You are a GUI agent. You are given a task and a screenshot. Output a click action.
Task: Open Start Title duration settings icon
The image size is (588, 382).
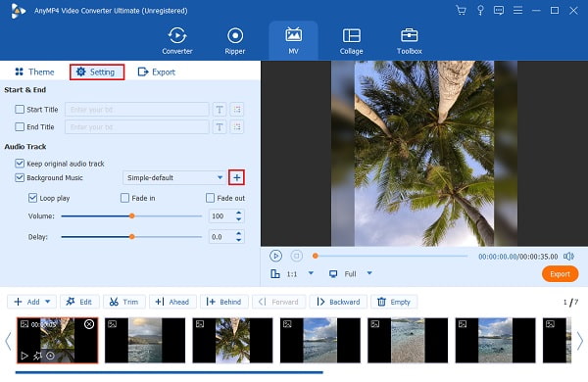pos(237,110)
